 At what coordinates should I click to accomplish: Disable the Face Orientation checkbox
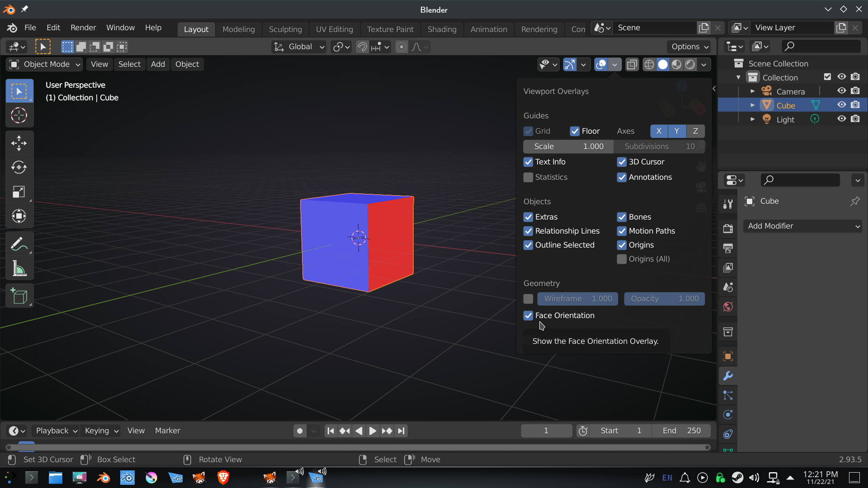pos(528,315)
